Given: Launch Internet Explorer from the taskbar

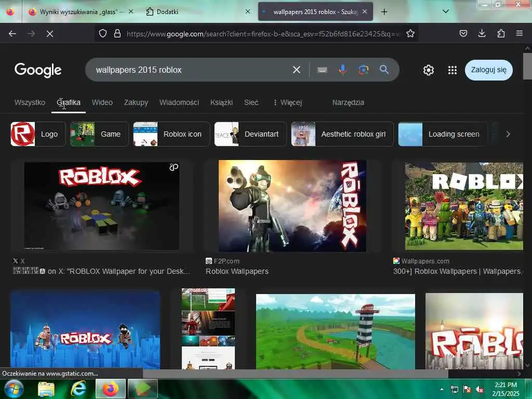Looking at the screenshot, I should 78,389.
